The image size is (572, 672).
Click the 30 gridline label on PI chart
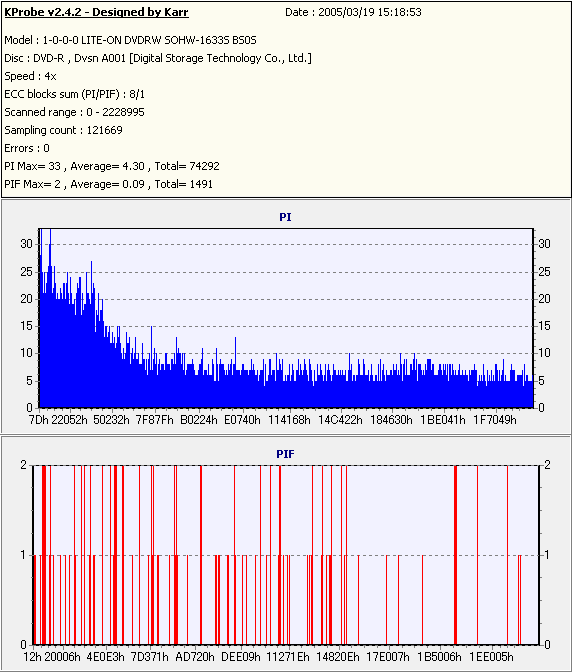tap(27, 244)
